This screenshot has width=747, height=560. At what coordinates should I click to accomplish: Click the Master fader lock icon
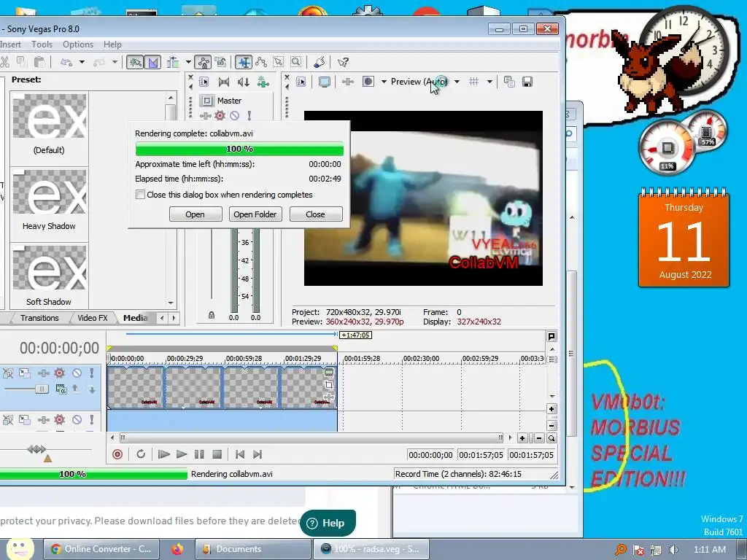click(x=212, y=315)
